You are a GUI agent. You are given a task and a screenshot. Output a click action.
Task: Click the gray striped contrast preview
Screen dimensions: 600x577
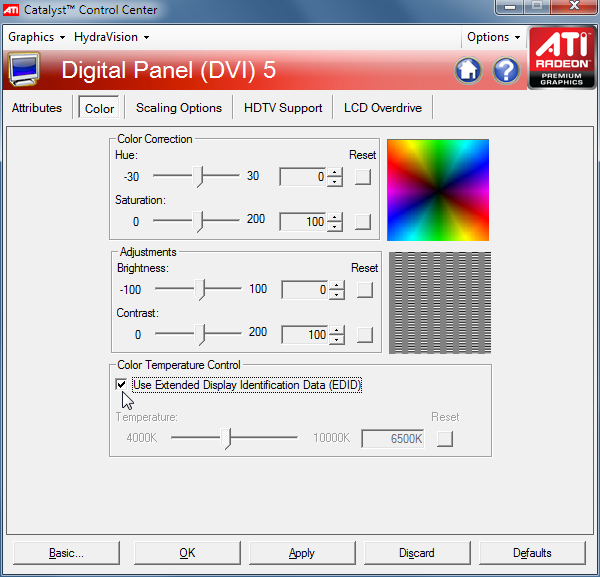pos(440,303)
